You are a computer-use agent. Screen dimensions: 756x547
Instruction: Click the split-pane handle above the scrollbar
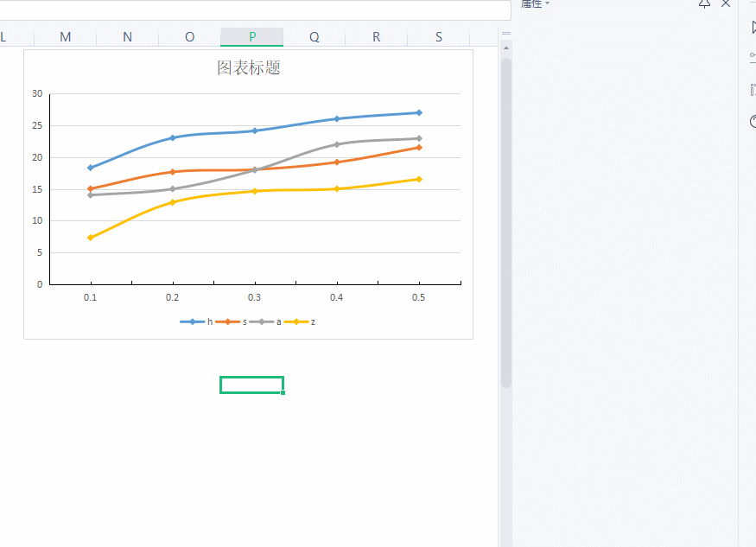[505, 34]
